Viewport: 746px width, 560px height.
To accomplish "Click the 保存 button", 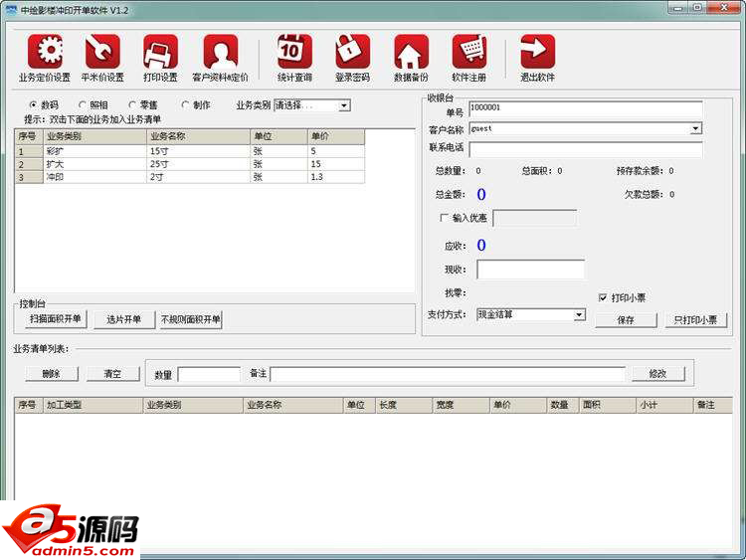I will coord(626,319).
